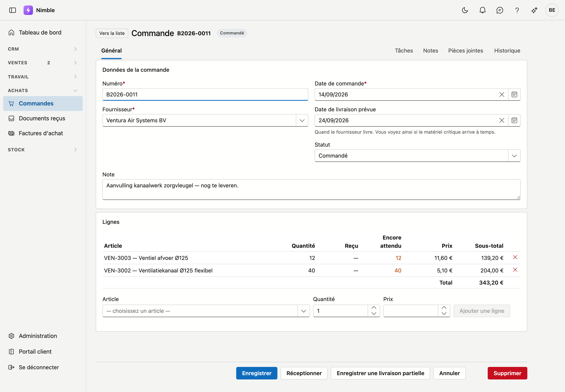Expand the STOCK section
This screenshot has height=392, width=565.
click(43, 150)
